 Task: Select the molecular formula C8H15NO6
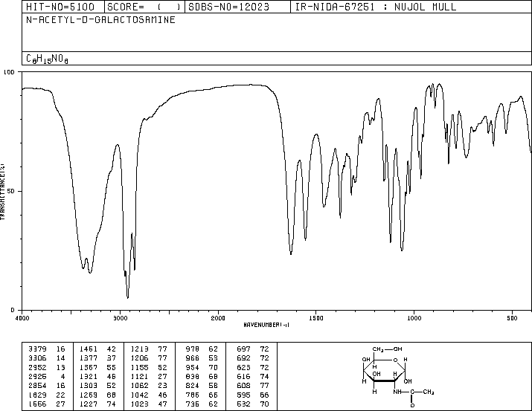tap(47, 59)
